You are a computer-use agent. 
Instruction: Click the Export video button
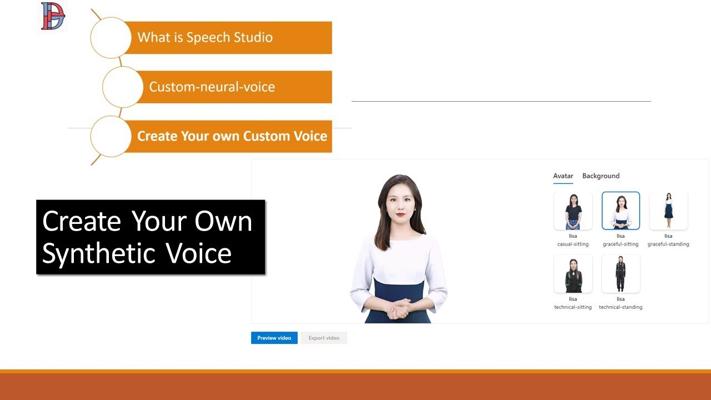pos(324,338)
